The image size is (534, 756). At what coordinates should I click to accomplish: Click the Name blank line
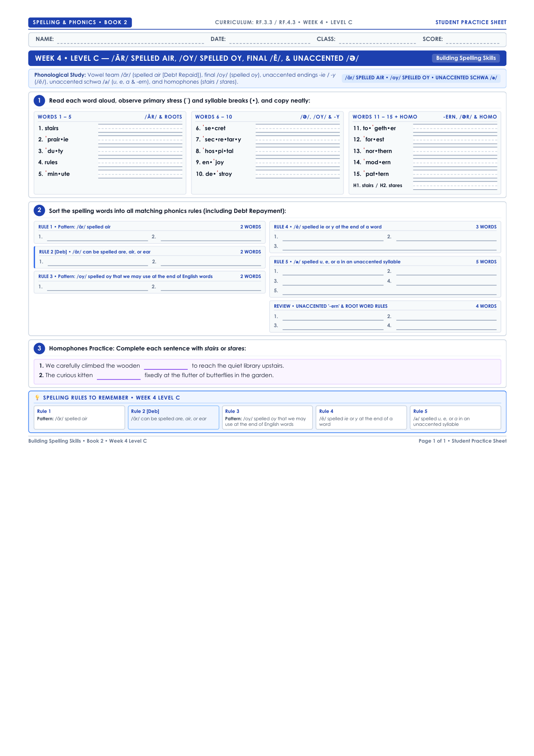point(130,40)
